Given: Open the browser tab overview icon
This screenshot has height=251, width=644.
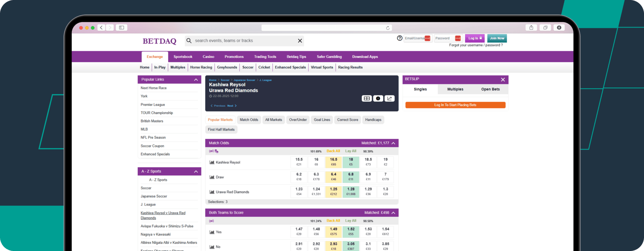Looking at the screenshot, I should tap(545, 28).
